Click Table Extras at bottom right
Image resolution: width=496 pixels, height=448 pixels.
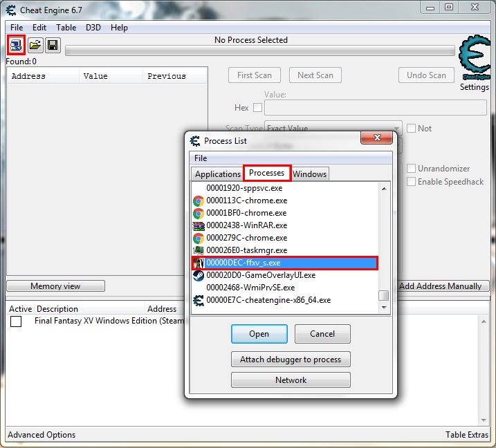point(467,435)
